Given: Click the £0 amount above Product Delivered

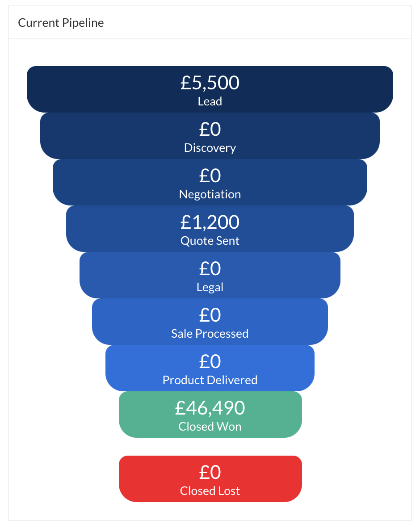Looking at the screenshot, I should pos(210,362).
